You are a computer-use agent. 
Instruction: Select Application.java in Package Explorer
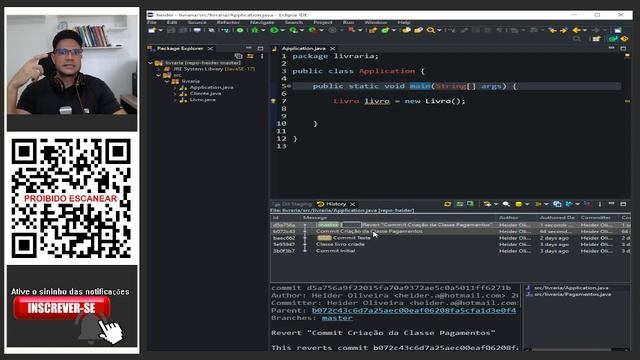click(x=211, y=87)
